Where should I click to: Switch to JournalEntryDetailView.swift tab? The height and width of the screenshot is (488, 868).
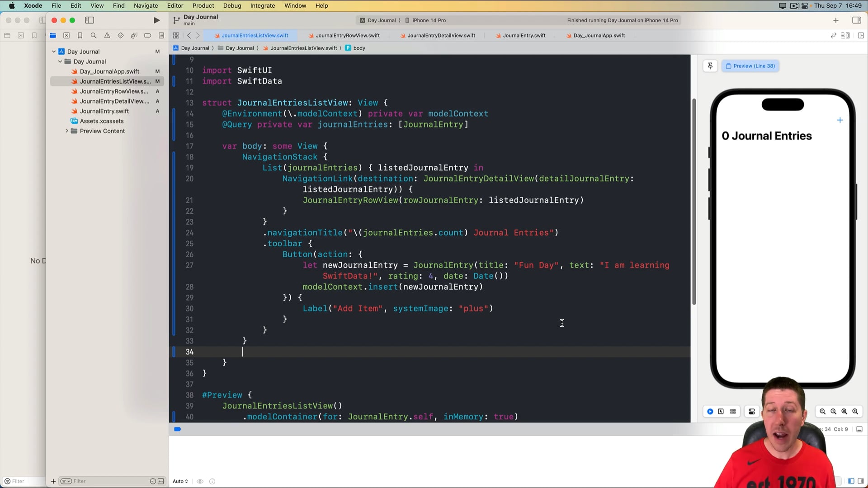click(x=437, y=36)
